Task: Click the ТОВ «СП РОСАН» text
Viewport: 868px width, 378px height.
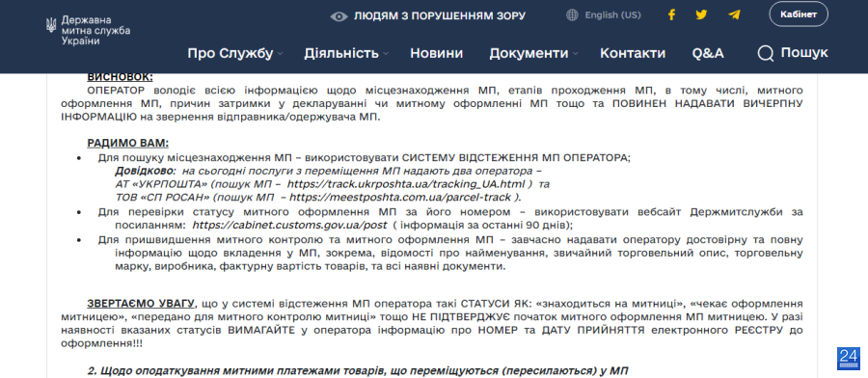Action: [x=163, y=197]
